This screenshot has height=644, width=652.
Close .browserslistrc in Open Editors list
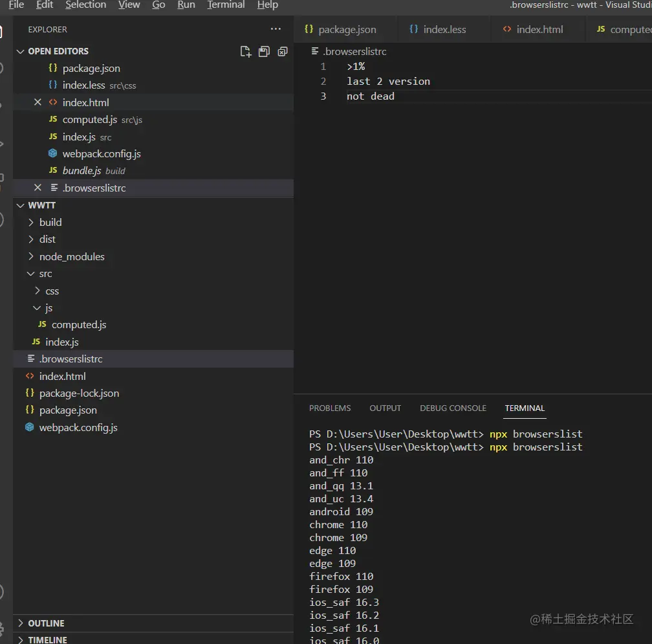[38, 188]
